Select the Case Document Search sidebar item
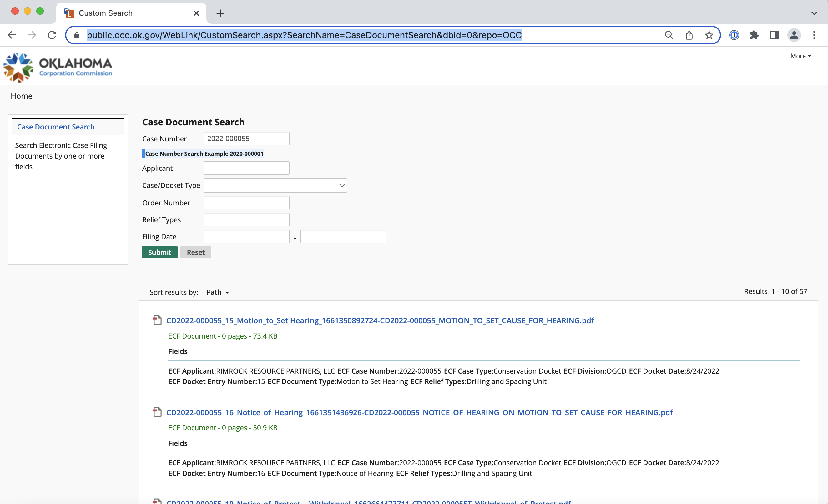The height and width of the screenshot is (504, 828). tap(68, 127)
